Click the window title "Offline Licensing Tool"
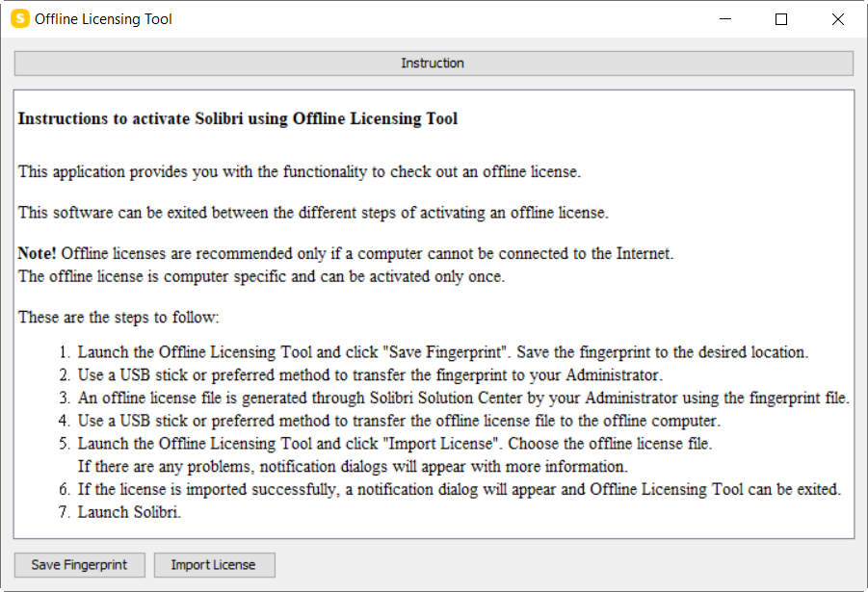868x592 pixels. pyautogui.click(x=103, y=19)
